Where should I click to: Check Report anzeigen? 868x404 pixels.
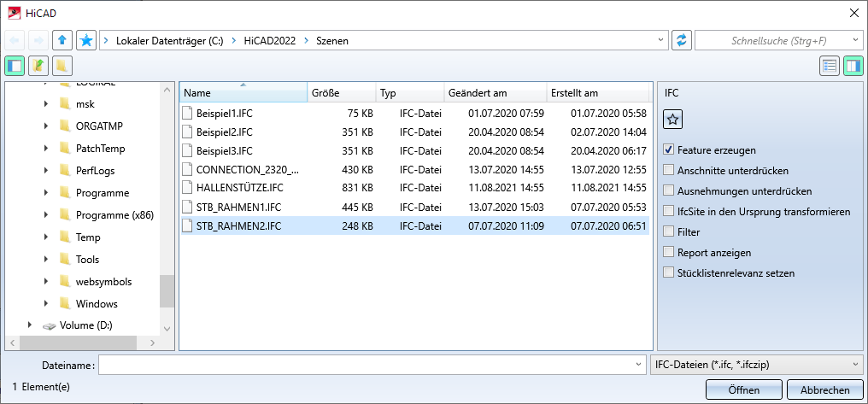(x=669, y=252)
